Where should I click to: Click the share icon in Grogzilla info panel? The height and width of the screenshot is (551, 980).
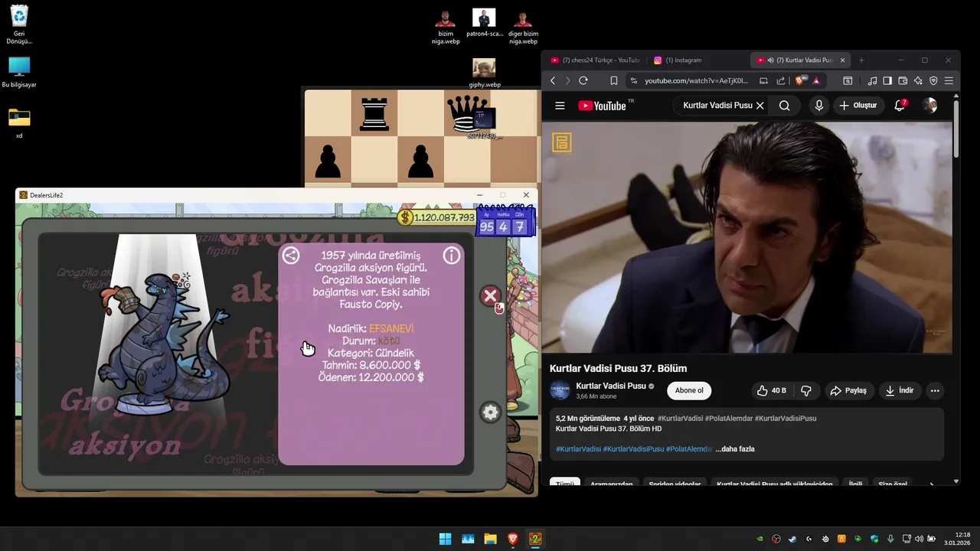click(x=291, y=256)
